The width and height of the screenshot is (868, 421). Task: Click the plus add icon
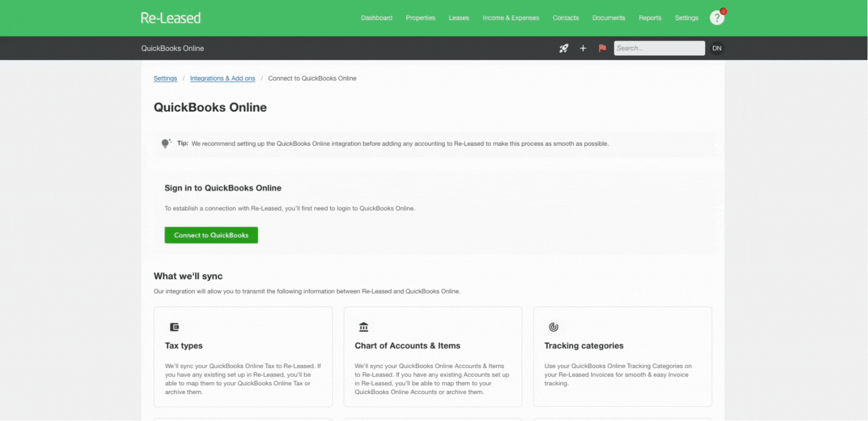click(x=583, y=48)
